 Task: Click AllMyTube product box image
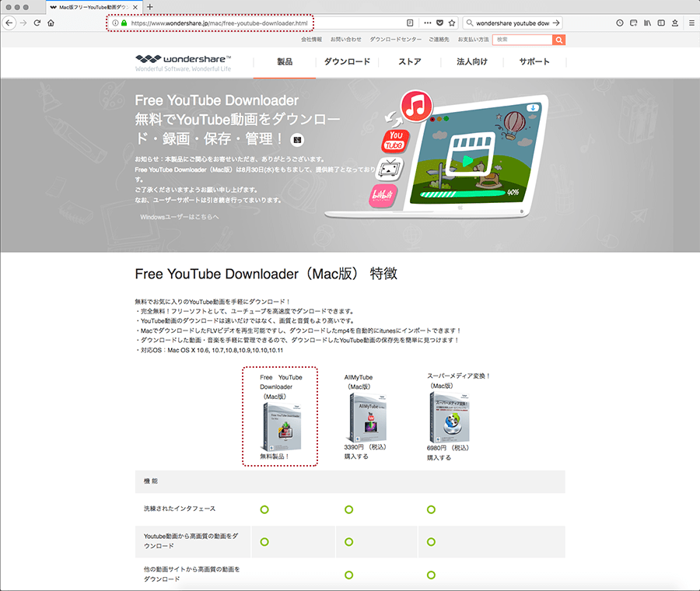pos(367,418)
